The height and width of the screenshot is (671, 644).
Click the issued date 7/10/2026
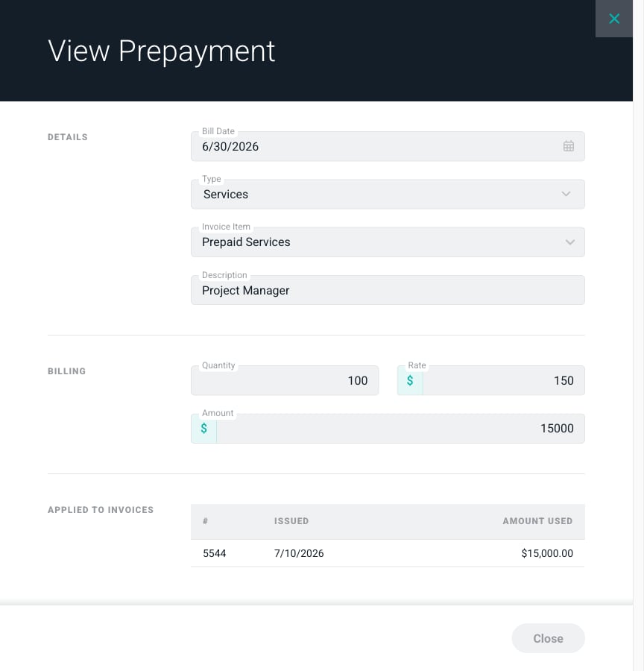(x=299, y=553)
